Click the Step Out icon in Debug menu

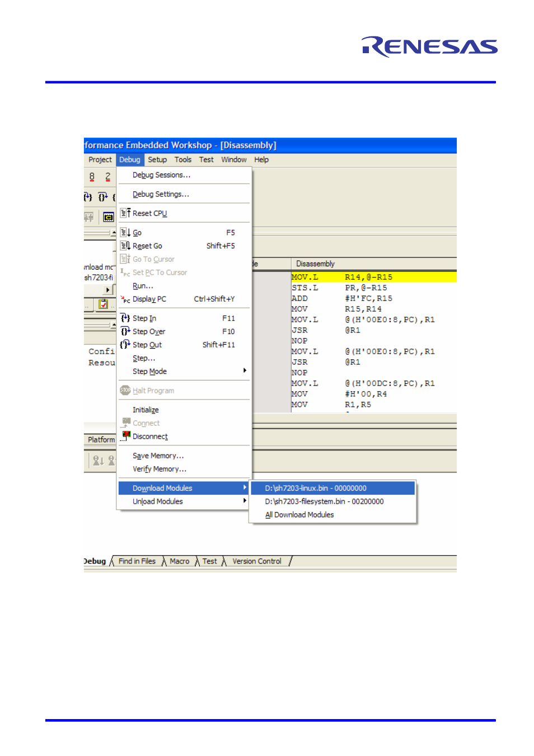pyautogui.click(x=125, y=345)
